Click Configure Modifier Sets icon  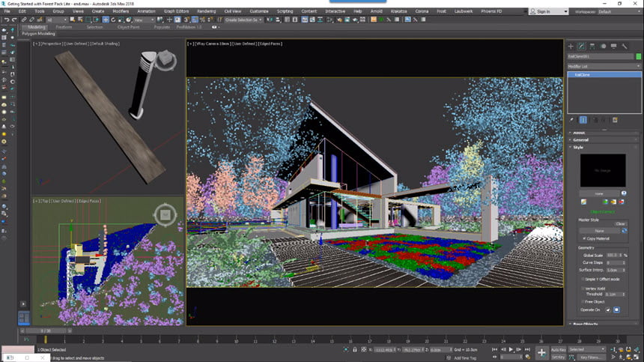pyautogui.click(x=615, y=120)
